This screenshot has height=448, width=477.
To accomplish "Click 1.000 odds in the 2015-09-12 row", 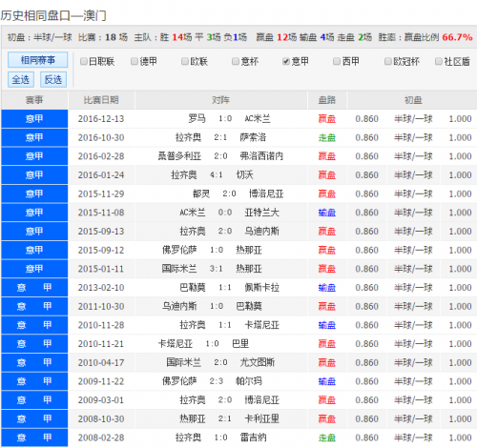I will point(460,250).
